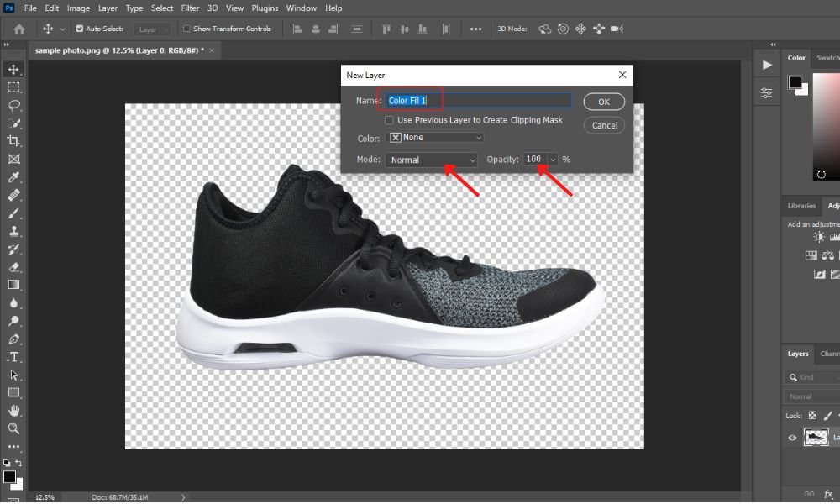Image resolution: width=840 pixels, height=504 pixels.
Task: Click align top edges icon
Action: (x=386, y=29)
